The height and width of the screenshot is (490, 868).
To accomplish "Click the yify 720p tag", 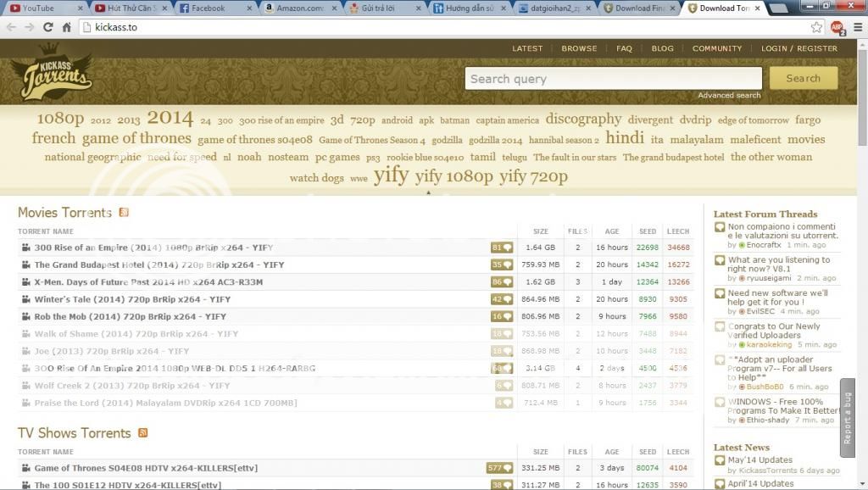I will click(x=534, y=176).
